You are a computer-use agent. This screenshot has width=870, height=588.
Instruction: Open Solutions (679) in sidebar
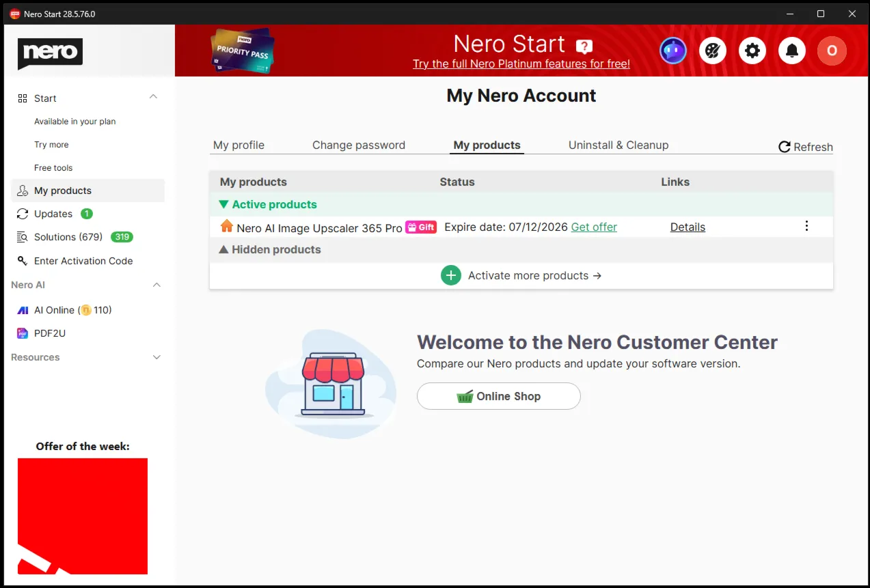coord(68,237)
